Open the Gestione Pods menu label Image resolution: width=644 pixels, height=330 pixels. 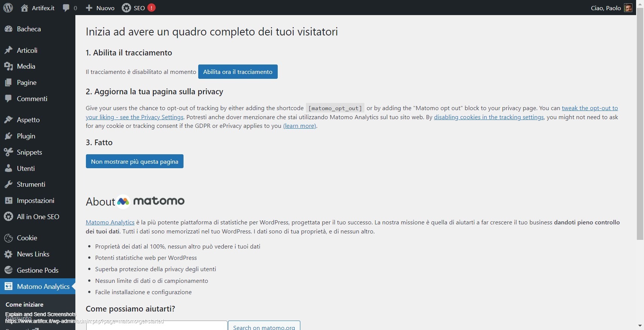tap(38, 270)
